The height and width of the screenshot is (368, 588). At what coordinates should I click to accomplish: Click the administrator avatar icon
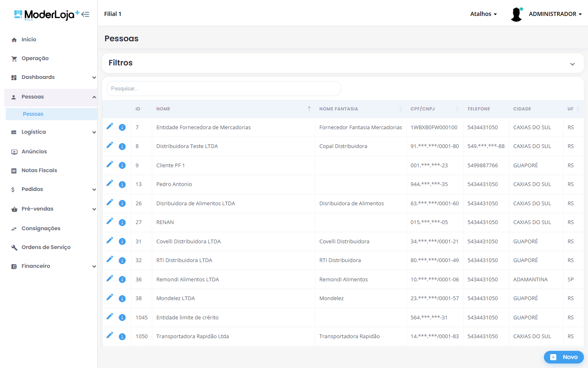[x=517, y=14]
